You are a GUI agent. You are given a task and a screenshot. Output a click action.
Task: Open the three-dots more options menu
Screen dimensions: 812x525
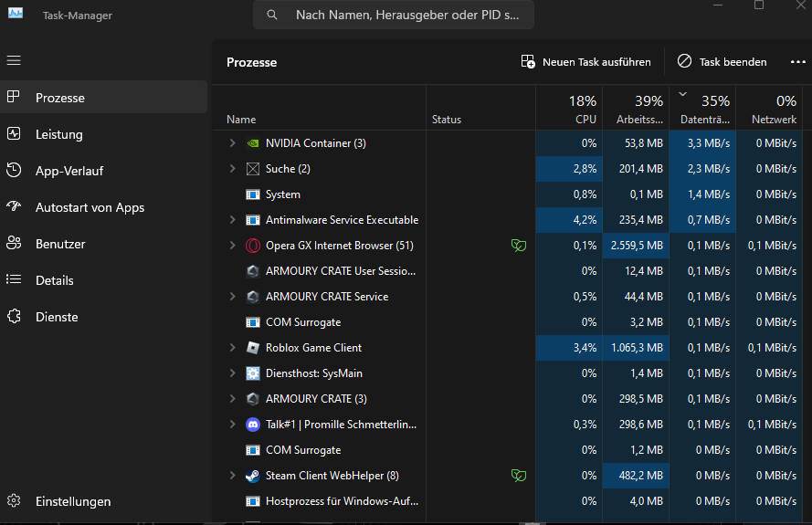[798, 62]
